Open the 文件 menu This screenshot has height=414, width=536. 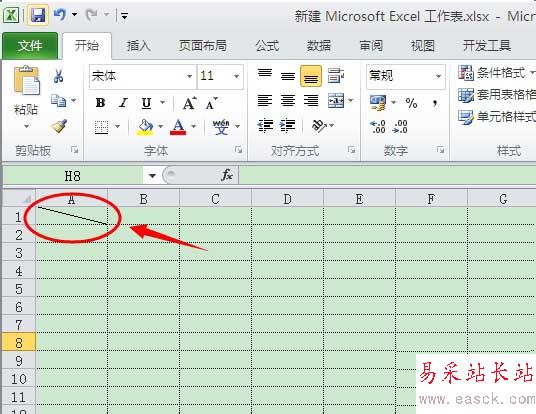point(30,46)
